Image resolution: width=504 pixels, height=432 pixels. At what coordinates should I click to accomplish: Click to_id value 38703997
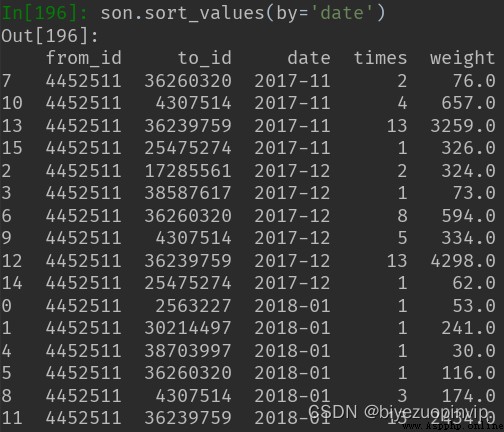(188, 351)
